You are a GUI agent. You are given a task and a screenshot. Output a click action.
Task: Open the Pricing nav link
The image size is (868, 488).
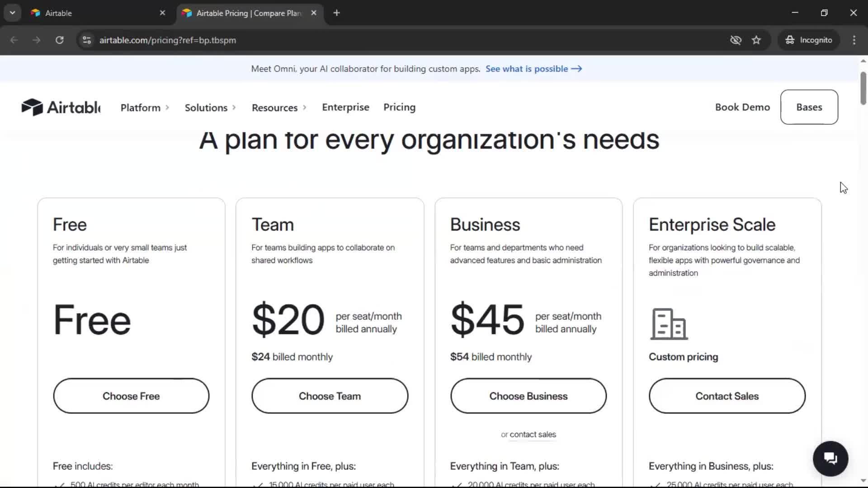pyautogui.click(x=399, y=107)
